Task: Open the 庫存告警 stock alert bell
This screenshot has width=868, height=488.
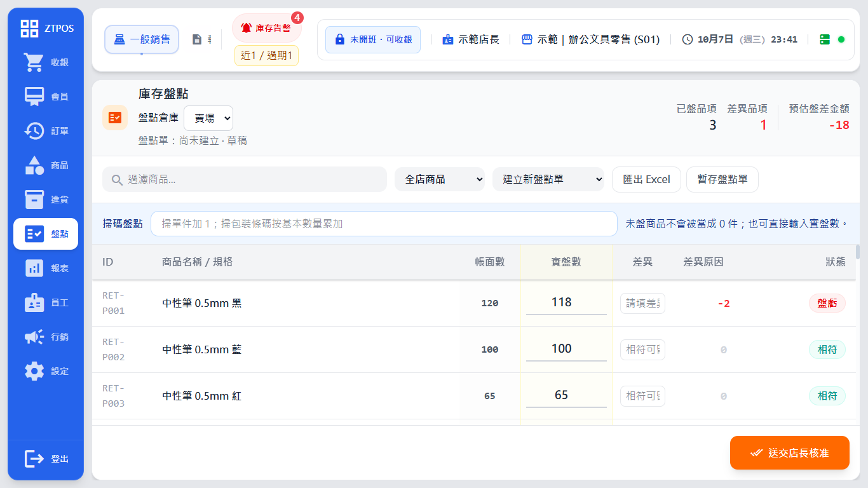Action: pyautogui.click(x=266, y=28)
